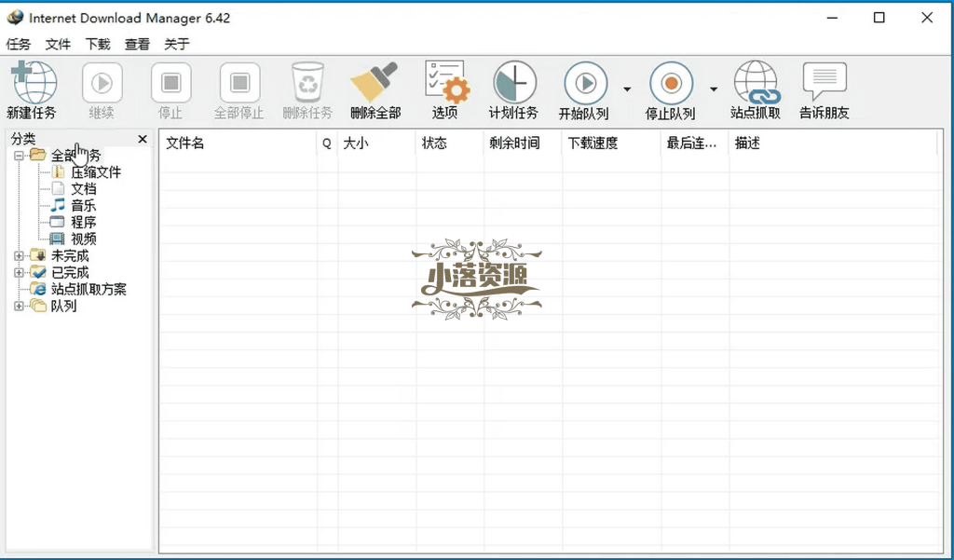
Task: Open 选项 settings checklist icon
Action: point(446,82)
